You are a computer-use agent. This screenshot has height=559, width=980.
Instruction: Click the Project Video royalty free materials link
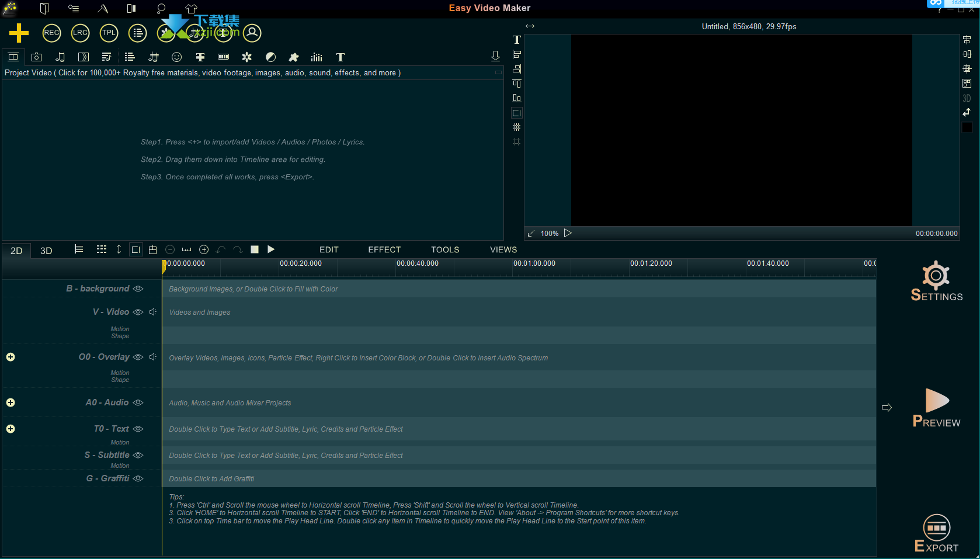[x=203, y=73]
